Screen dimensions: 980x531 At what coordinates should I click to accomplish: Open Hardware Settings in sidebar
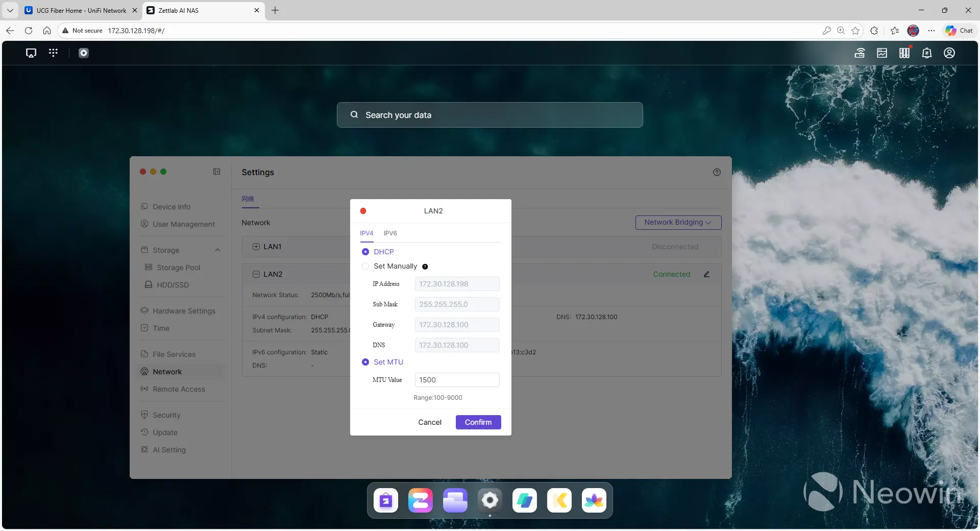point(184,311)
